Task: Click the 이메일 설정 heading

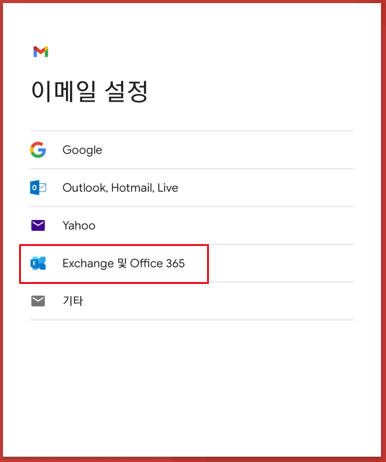Action: [89, 91]
